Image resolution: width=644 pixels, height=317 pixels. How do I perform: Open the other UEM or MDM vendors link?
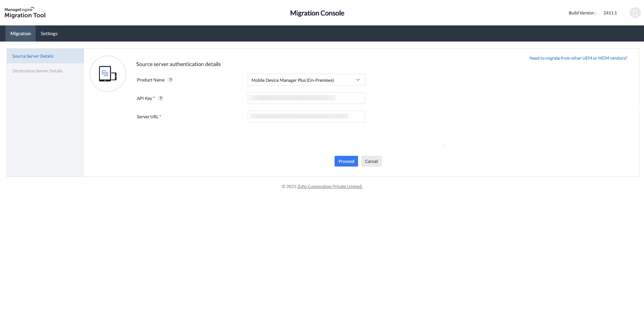point(578,58)
